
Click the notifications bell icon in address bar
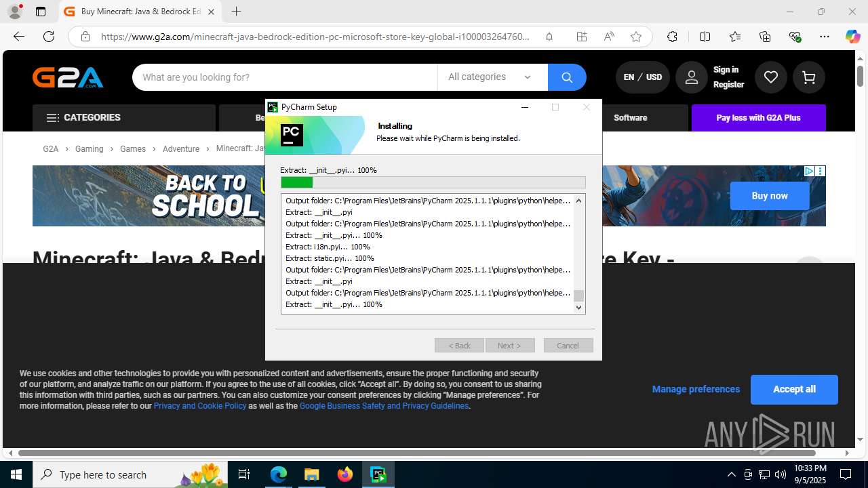click(549, 37)
